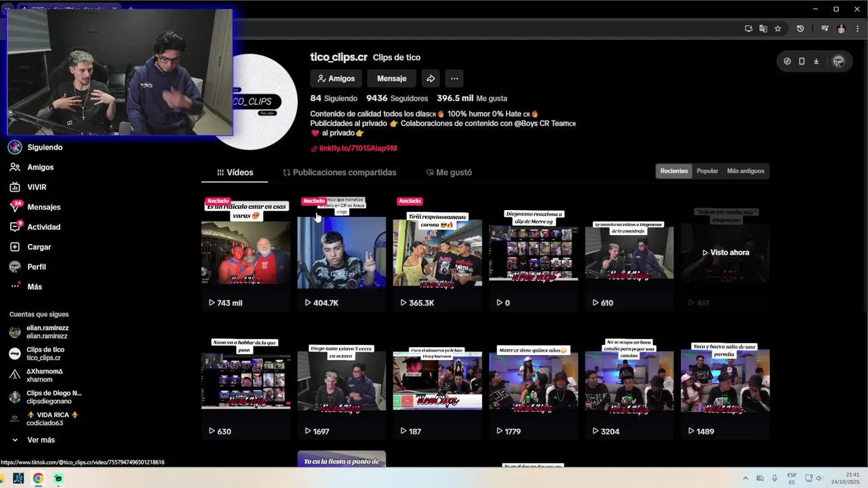The width and height of the screenshot is (868, 488).
Task: Click the Amigos friends button on profile
Action: click(336, 79)
